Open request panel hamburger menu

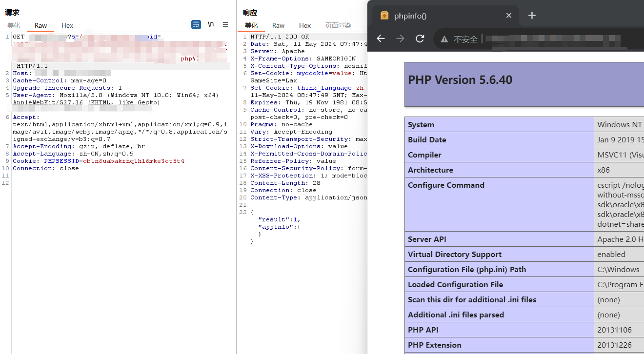pos(225,24)
